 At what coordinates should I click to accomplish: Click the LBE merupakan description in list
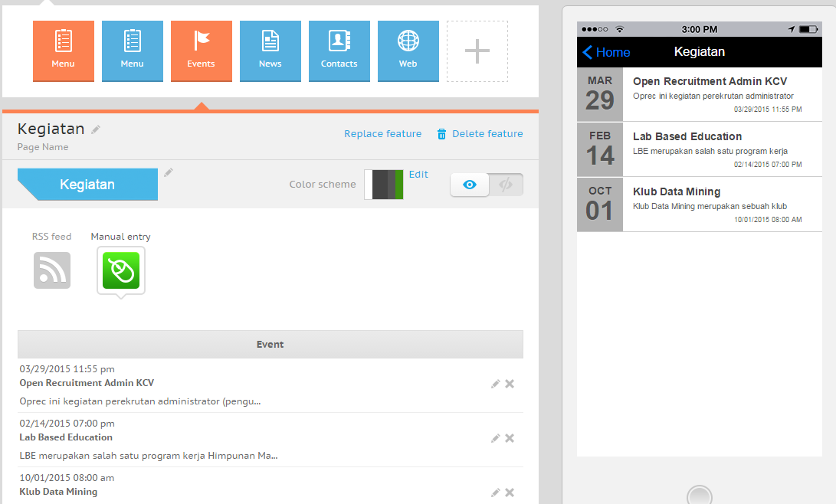click(149, 456)
